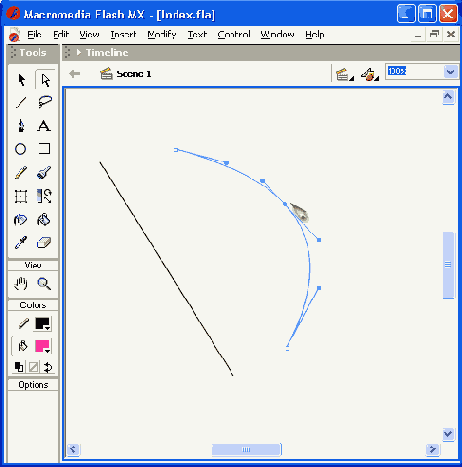Select the Eraser tool

(x=44, y=243)
